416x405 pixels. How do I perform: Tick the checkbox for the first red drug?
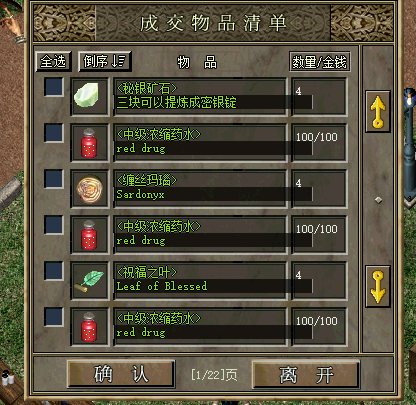tap(54, 133)
